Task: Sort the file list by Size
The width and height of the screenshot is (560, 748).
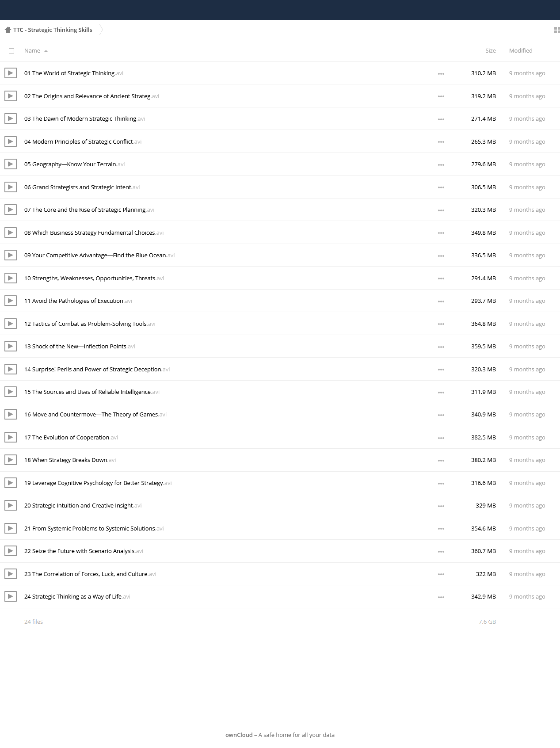Action: pyautogui.click(x=491, y=51)
